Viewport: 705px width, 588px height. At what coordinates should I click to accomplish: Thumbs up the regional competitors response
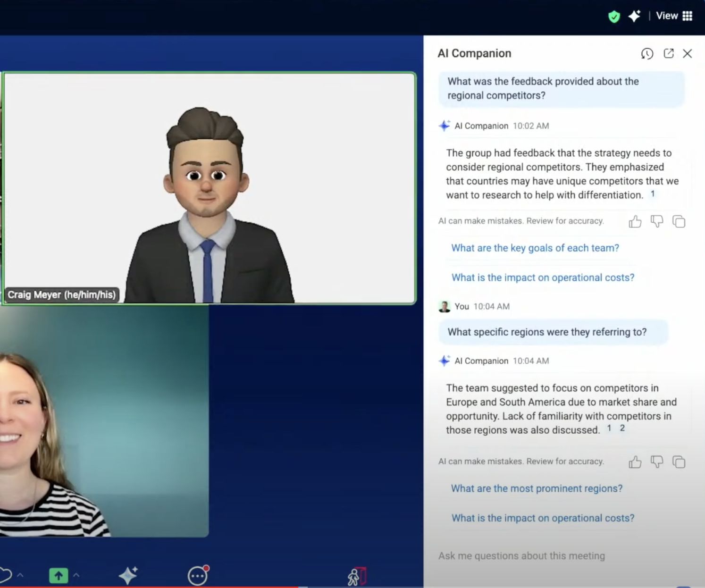click(x=635, y=221)
